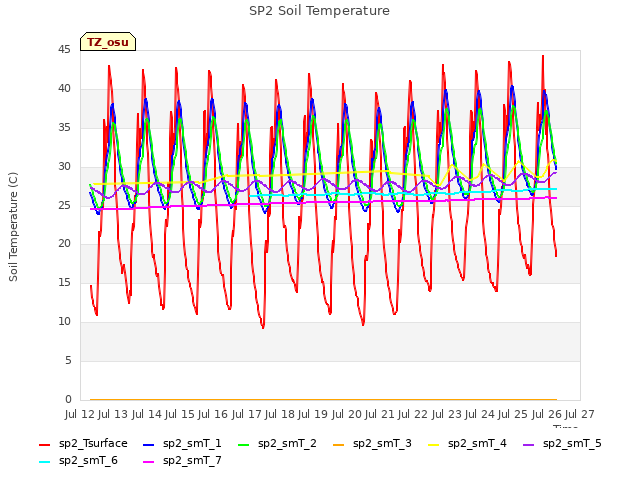640x480 pixels.
Task: Select the sp2_smT_3 legend label
Action: pos(382,444)
